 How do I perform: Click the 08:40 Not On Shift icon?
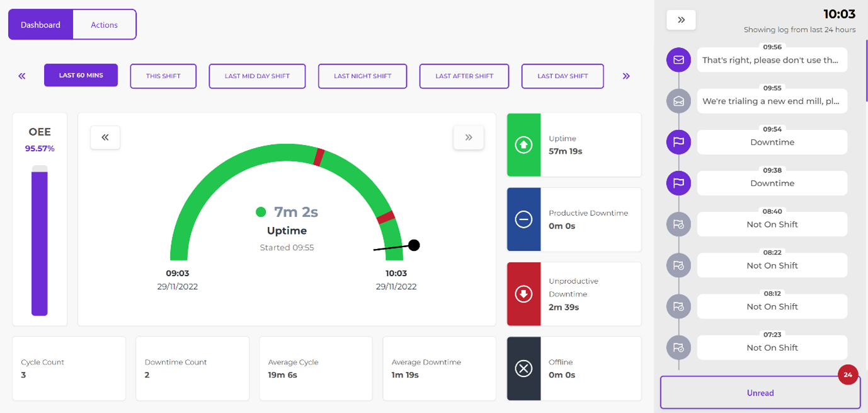tap(678, 224)
